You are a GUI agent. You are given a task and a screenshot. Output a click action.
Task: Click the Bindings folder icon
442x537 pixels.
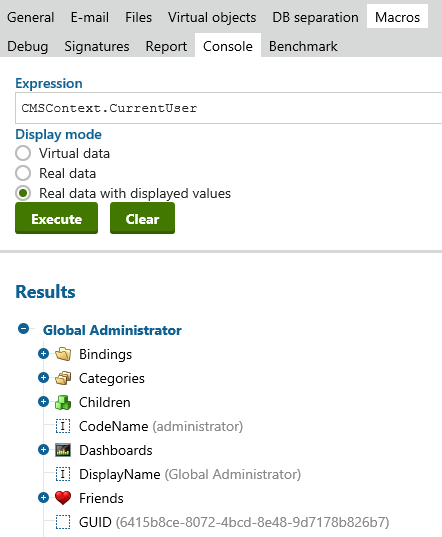[x=63, y=354]
